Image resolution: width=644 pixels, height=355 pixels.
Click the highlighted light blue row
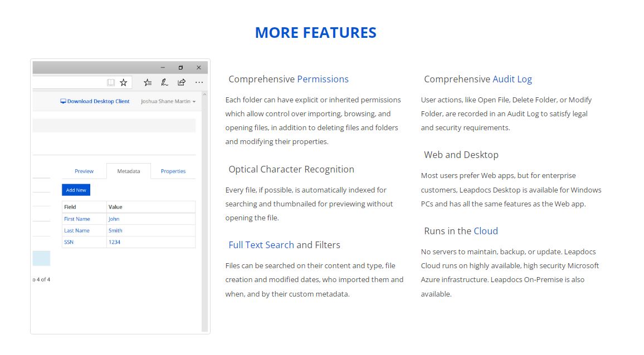pyautogui.click(x=41, y=258)
